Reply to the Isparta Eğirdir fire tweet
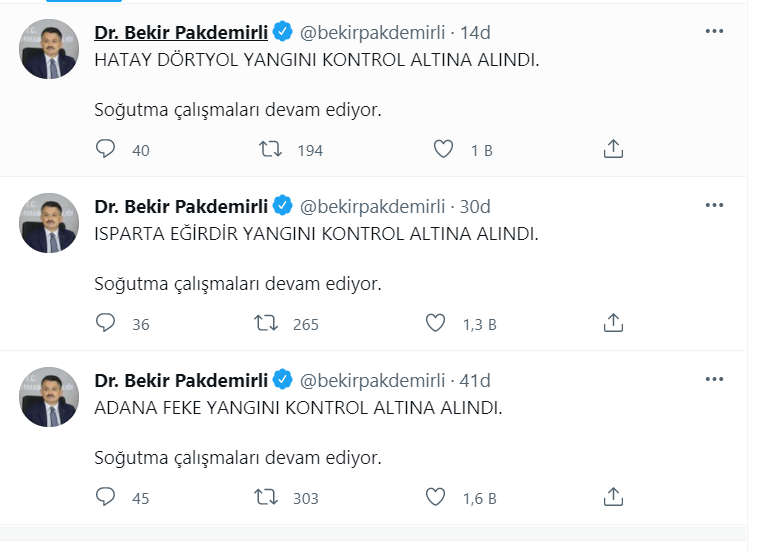The height and width of the screenshot is (553, 767). (x=106, y=324)
